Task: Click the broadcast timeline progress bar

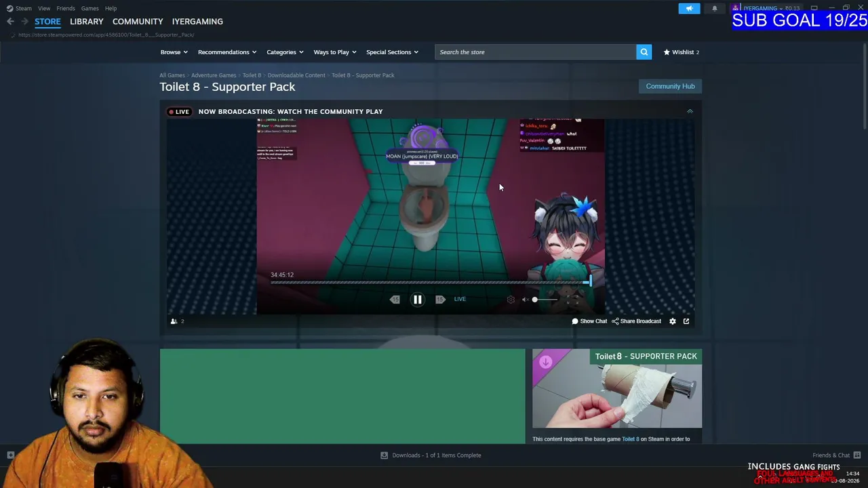Action: [430, 283]
